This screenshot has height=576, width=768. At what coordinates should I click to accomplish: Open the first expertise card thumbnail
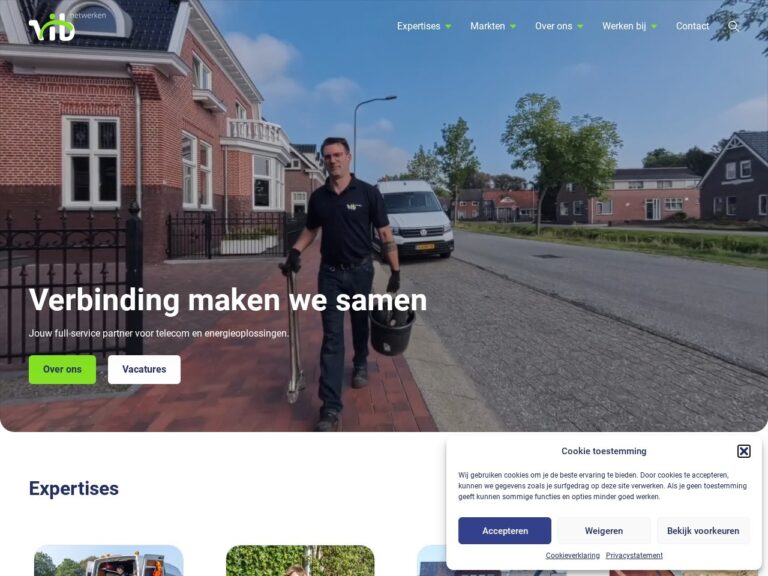pyautogui.click(x=109, y=561)
